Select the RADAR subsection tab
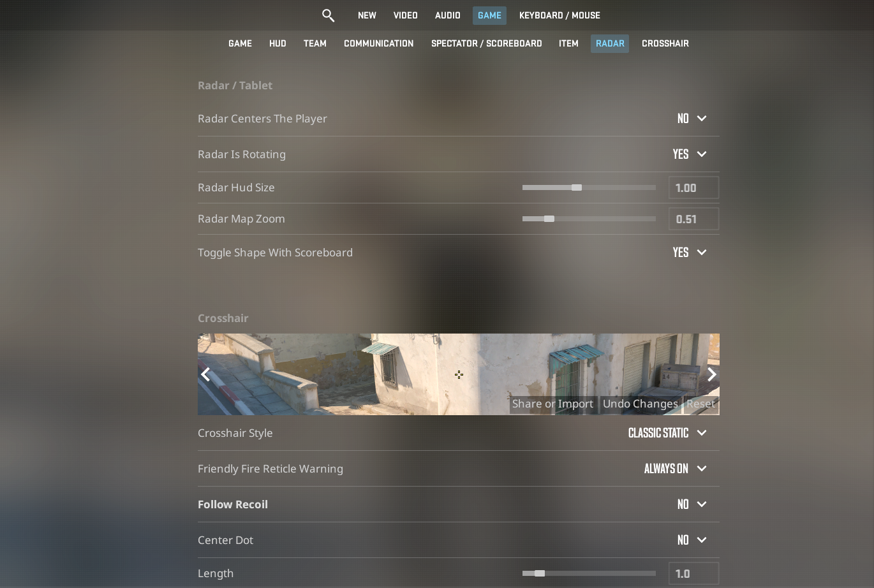 click(x=610, y=43)
